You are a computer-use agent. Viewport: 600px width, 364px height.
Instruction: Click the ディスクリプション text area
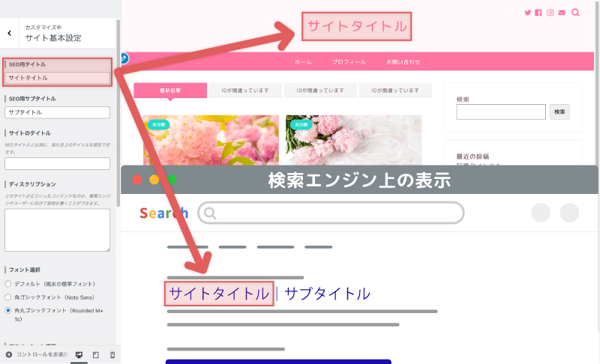(x=58, y=230)
